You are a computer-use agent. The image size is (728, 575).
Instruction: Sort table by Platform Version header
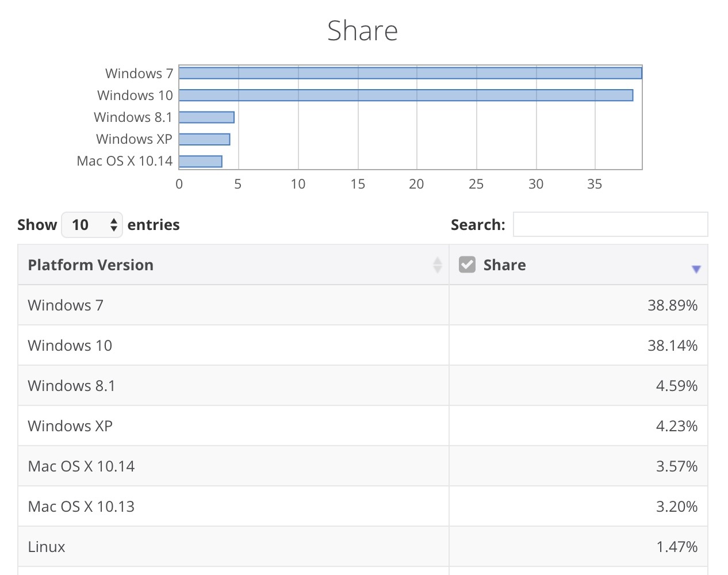pos(91,265)
